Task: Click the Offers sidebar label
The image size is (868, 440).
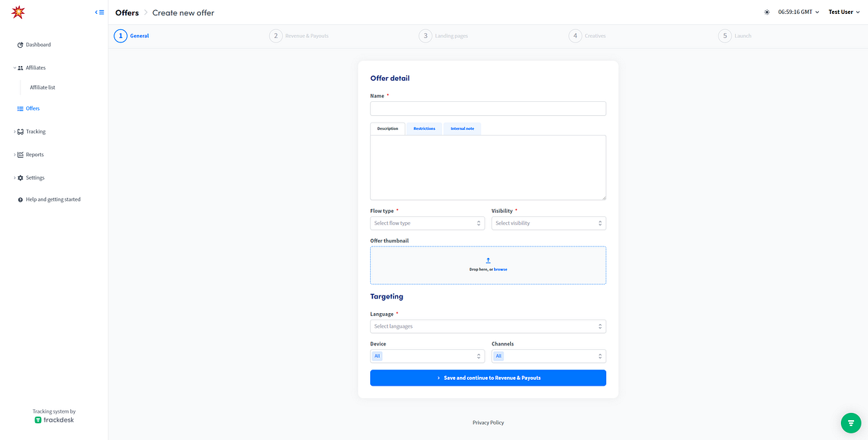Action: (33, 109)
